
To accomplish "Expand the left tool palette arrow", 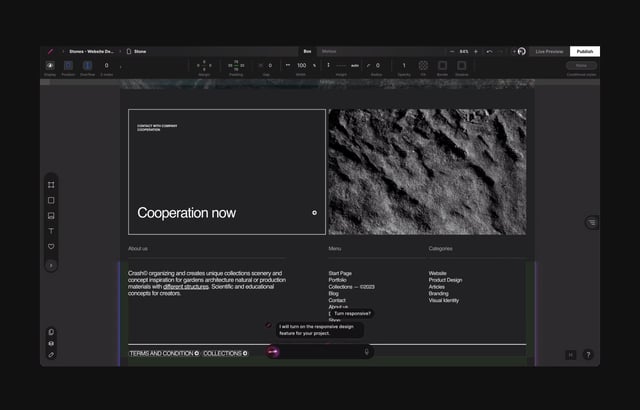I will (51, 266).
